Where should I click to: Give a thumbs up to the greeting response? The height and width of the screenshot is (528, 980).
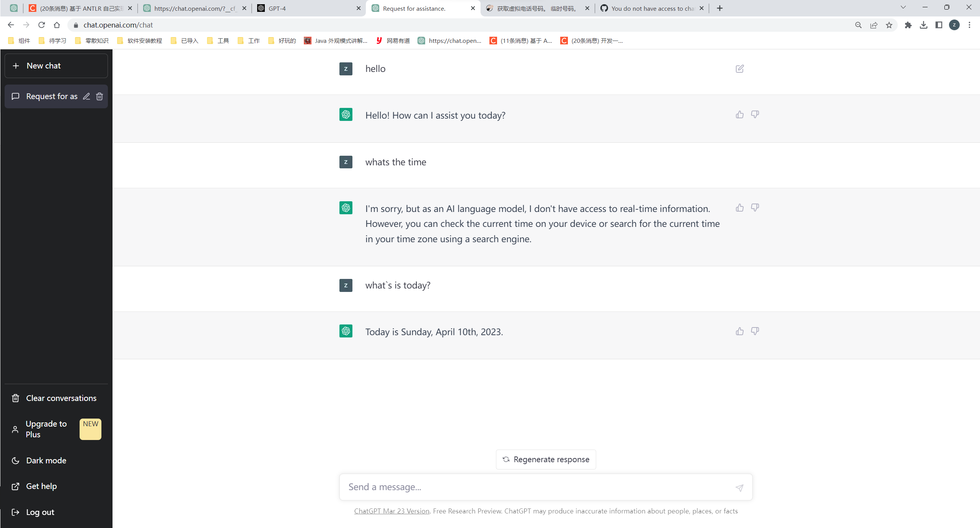[x=739, y=114]
